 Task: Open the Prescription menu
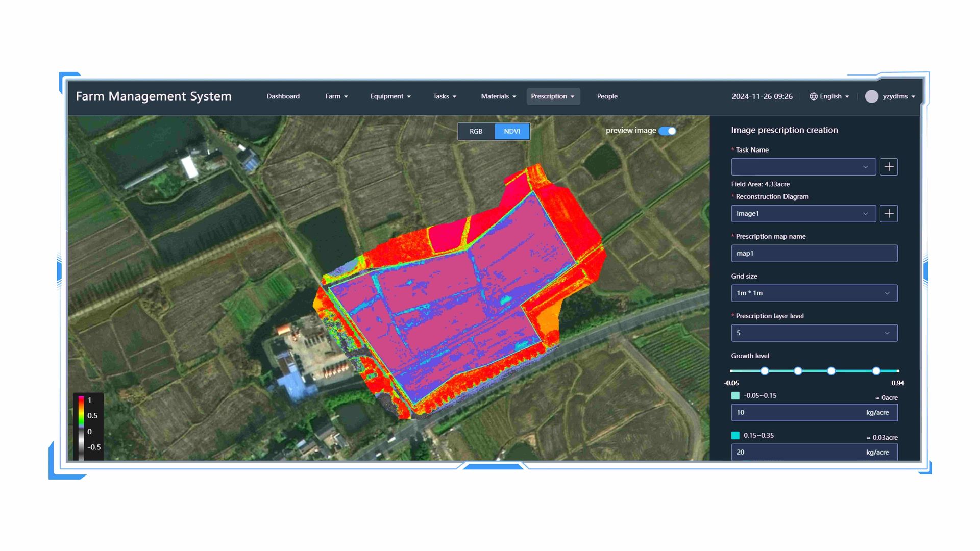tap(553, 96)
